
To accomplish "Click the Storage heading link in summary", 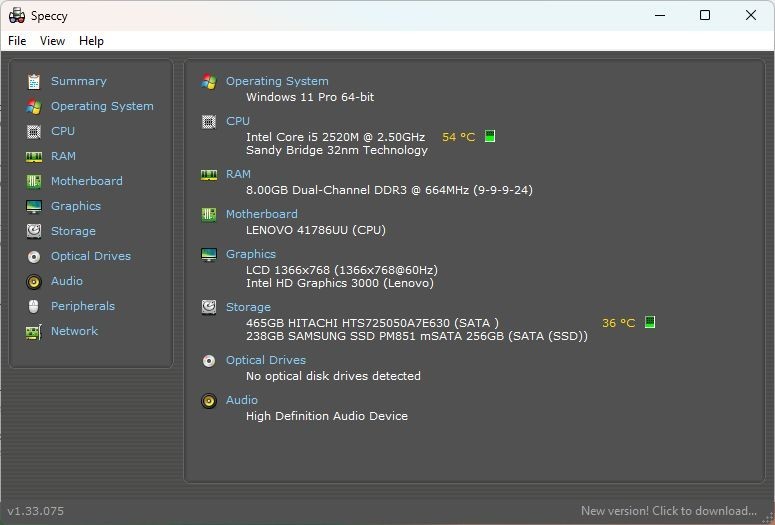I will 248,307.
